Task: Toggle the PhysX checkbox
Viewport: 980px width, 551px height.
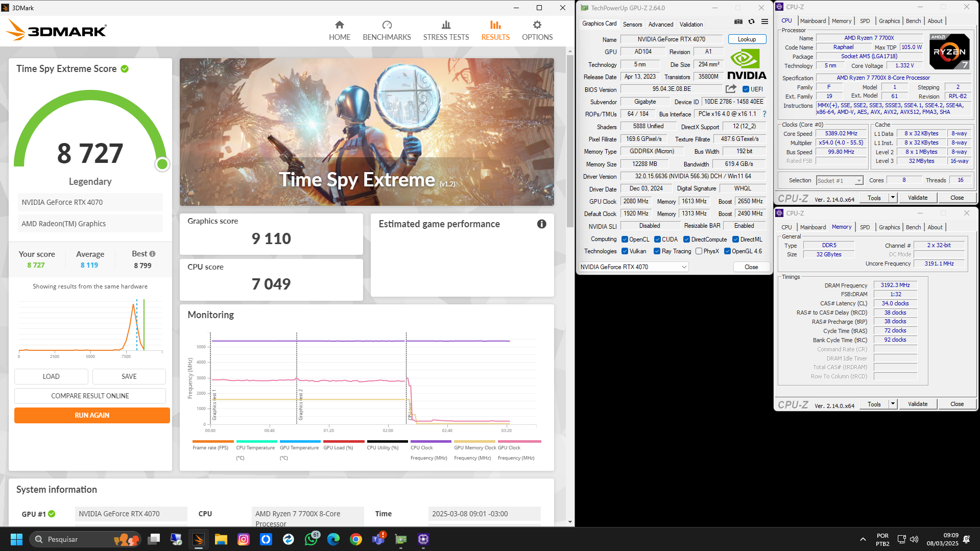Action: point(699,251)
